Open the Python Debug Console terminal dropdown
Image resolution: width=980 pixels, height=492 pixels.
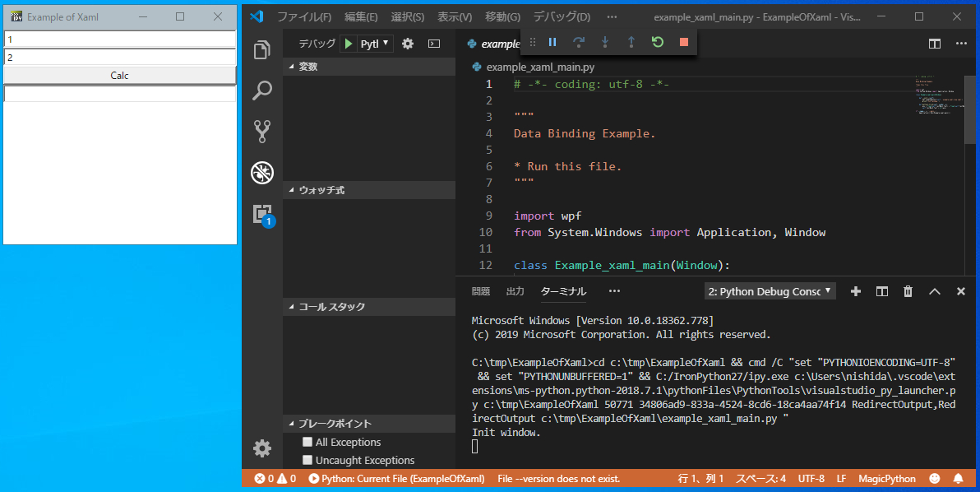pos(770,291)
